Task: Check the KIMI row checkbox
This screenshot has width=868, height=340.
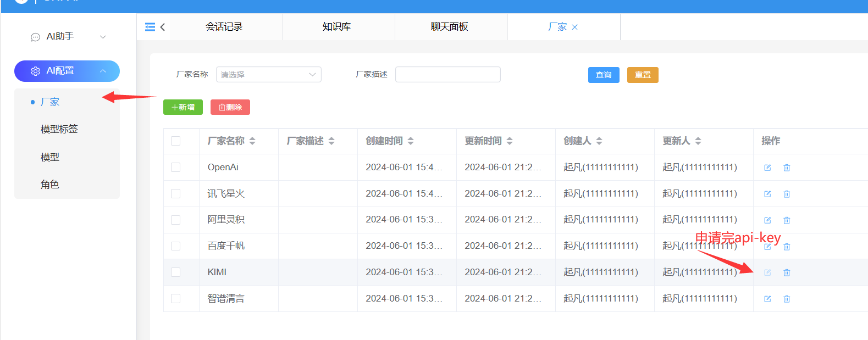Action: pos(176,272)
